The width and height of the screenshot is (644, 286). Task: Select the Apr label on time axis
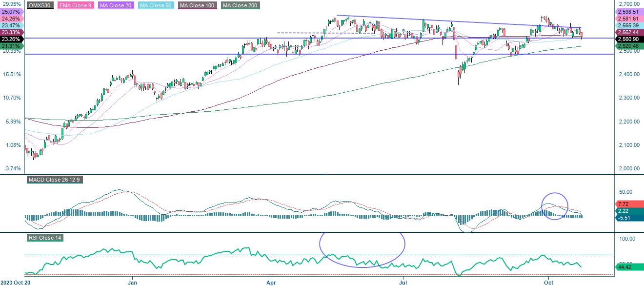[x=271, y=282]
